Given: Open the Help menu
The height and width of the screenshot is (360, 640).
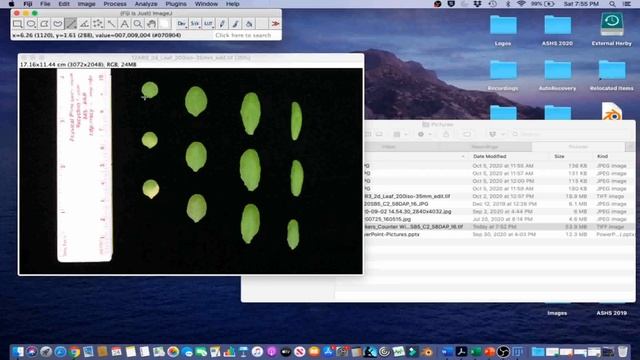Looking at the screenshot, I should (x=233, y=4).
